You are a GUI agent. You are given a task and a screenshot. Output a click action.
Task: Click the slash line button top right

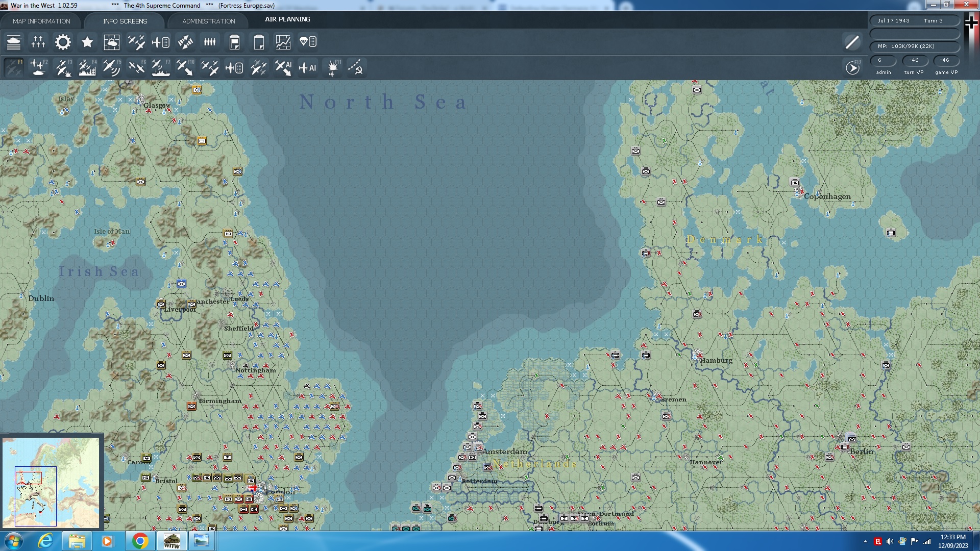coord(852,42)
